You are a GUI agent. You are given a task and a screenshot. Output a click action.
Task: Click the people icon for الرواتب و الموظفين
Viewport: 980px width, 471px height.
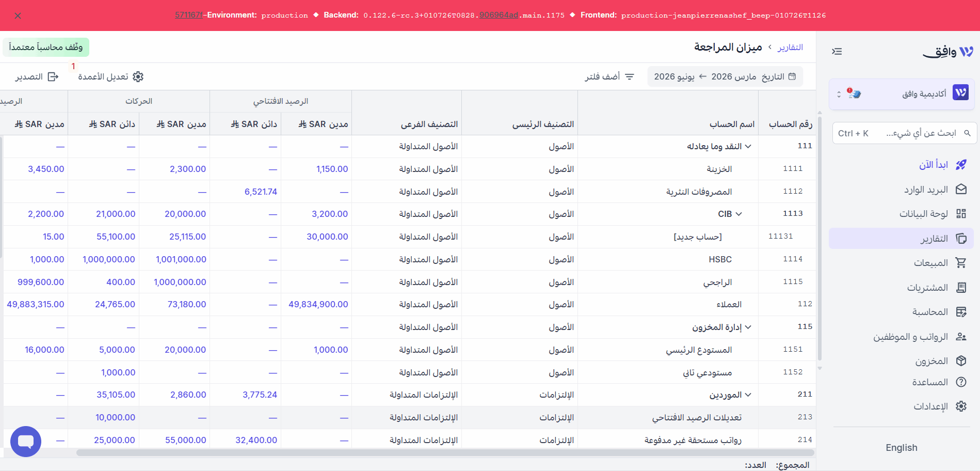click(x=961, y=337)
